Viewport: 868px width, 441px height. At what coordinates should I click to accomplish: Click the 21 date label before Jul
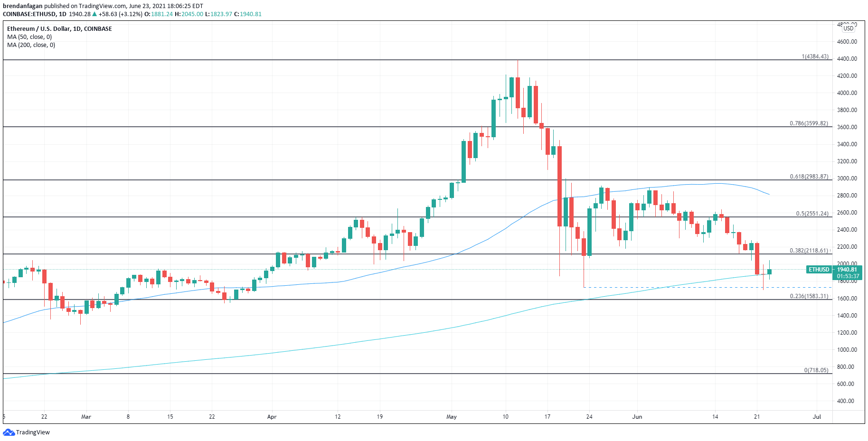(x=757, y=417)
